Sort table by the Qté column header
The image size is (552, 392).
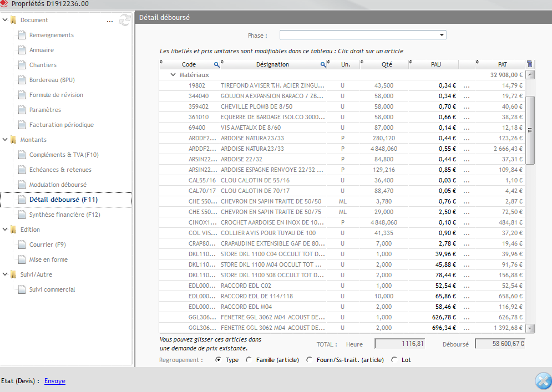click(387, 64)
